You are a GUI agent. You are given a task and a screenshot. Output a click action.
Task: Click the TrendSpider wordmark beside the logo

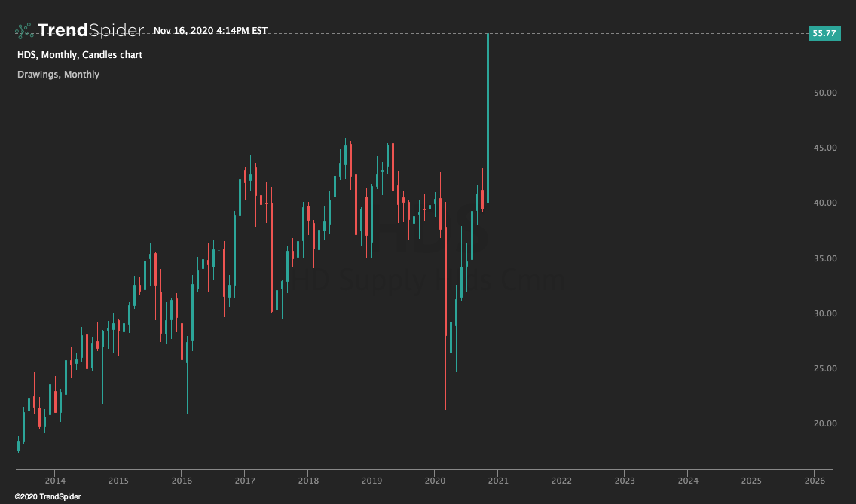(x=90, y=31)
